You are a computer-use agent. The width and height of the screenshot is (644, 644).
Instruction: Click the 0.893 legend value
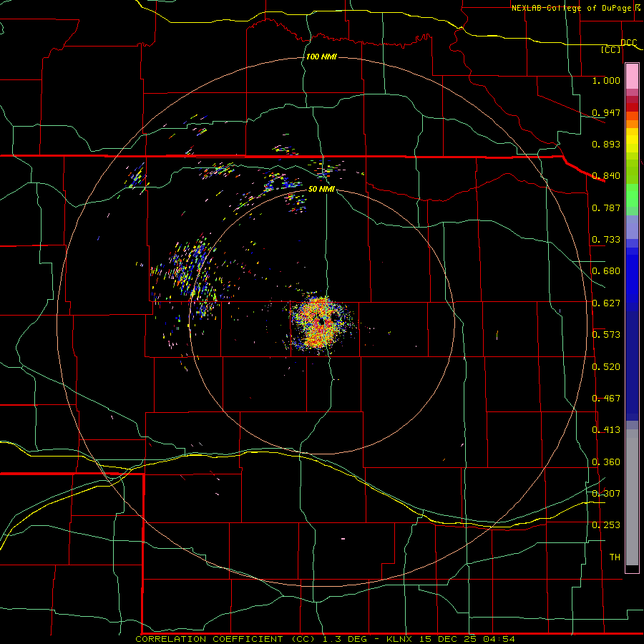coord(606,144)
